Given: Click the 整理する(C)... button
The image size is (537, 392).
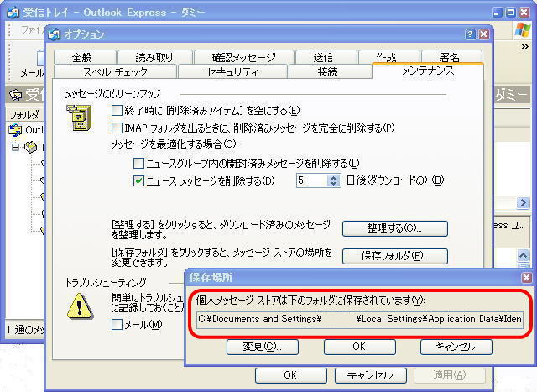Looking at the screenshot, I should coord(395,228).
